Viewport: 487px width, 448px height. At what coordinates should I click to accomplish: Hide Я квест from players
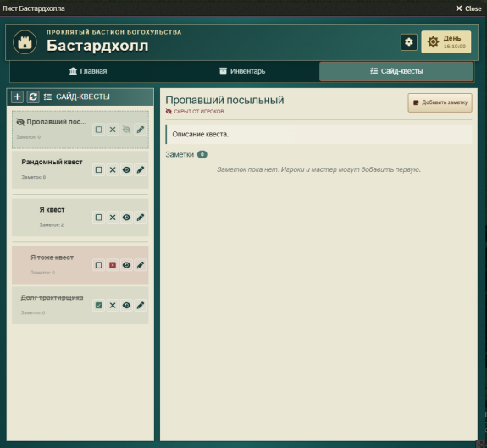126,218
